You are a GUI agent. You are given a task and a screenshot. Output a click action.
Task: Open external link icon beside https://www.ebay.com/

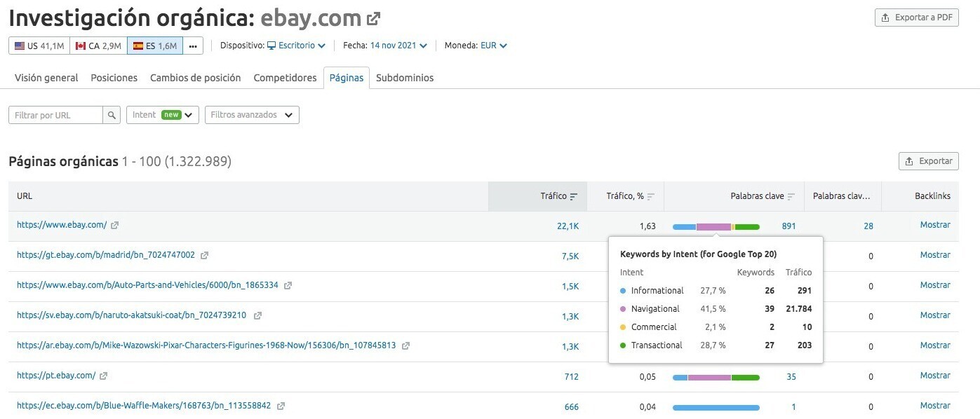point(115,226)
